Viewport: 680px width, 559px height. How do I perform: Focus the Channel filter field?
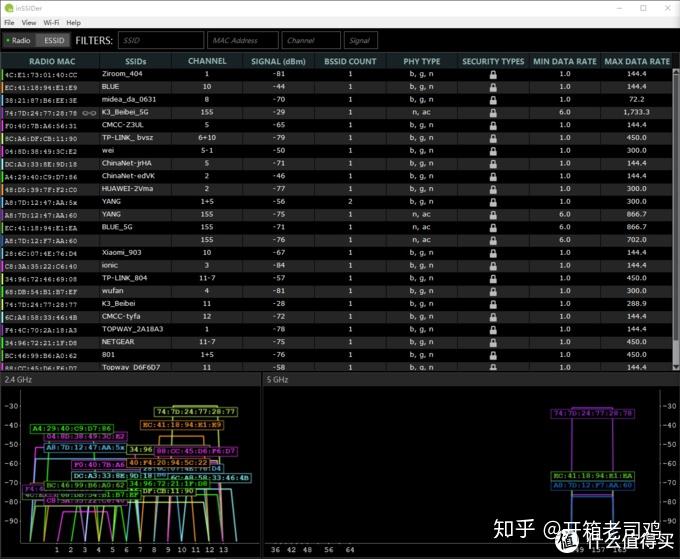tap(311, 40)
